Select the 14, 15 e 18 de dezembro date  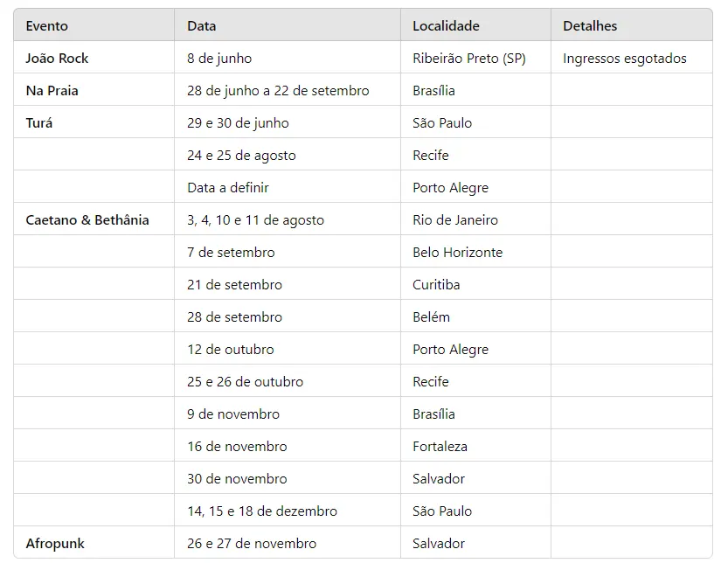tap(262, 511)
